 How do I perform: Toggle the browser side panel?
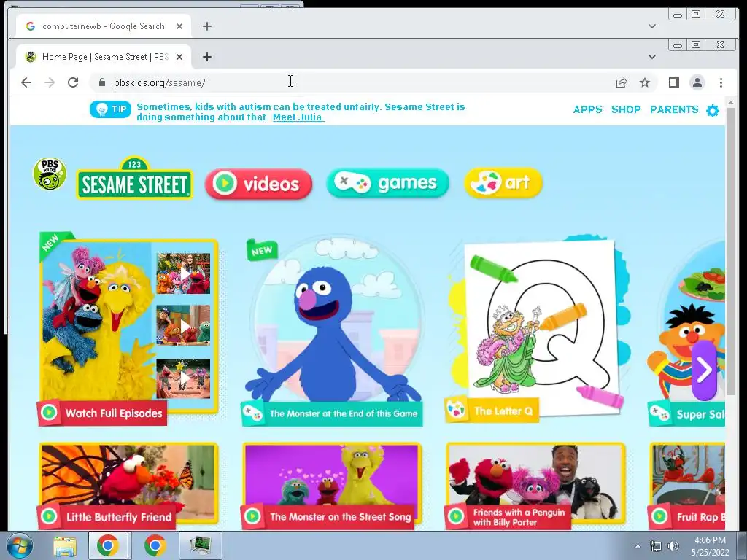[x=673, y=82]
